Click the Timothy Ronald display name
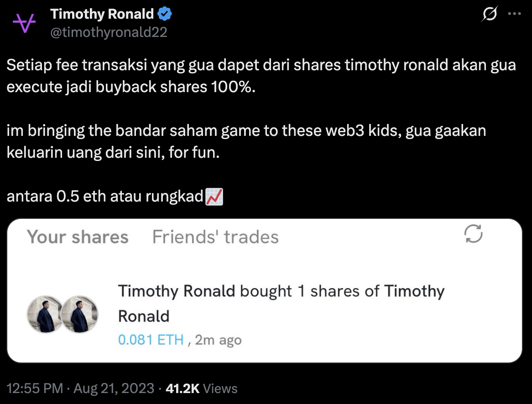532x404 pixels. (102, 13)
